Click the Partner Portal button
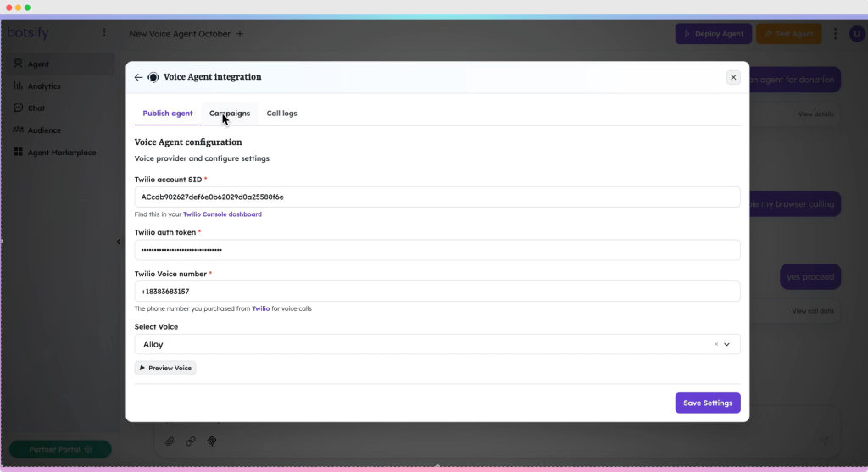This screenshot has height=472, width=868. (60, 449)
